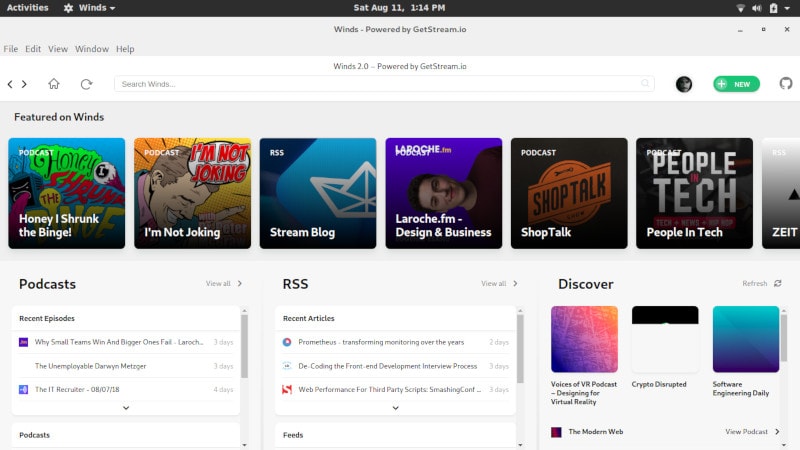800x450 pixels.
Task: Go forward with the right arrow
Action: [24, 84]
